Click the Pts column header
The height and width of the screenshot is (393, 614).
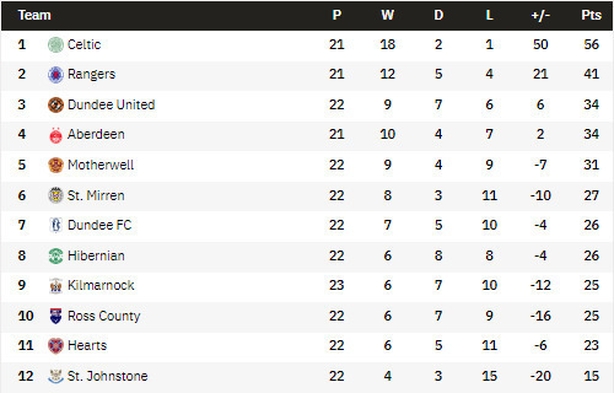pos(591,15)
